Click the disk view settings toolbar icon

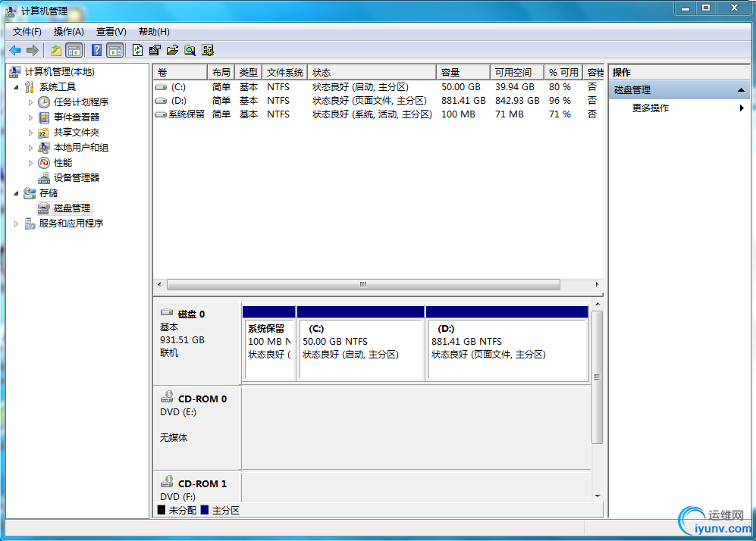(x=208, y=50)
